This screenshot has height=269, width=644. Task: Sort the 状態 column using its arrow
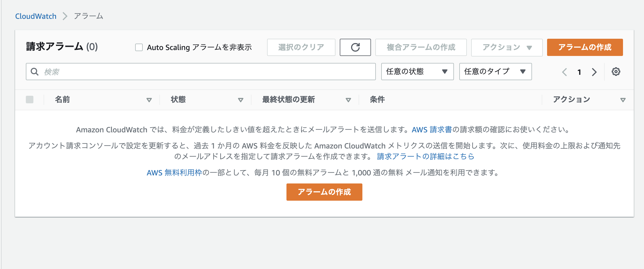240,100
